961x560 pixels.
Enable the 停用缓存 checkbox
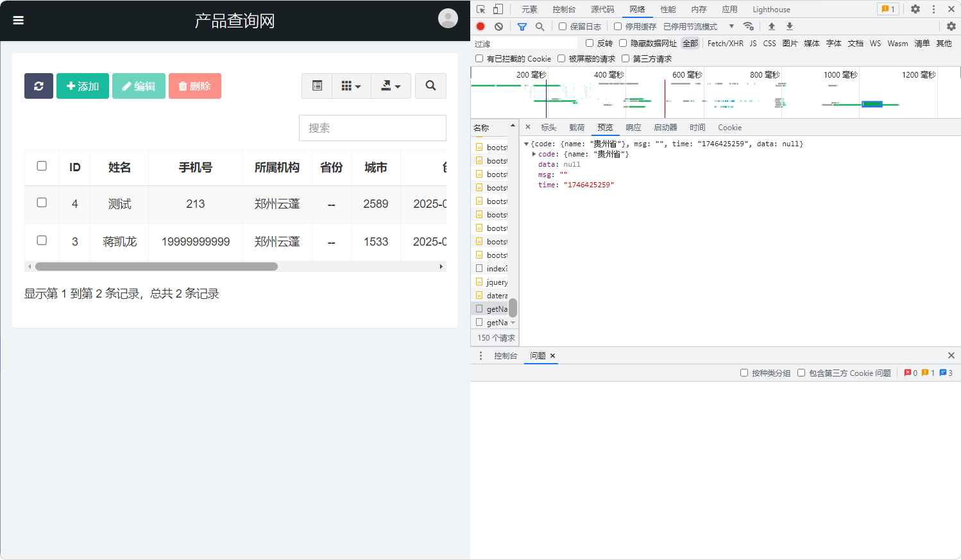click(617, 26)
